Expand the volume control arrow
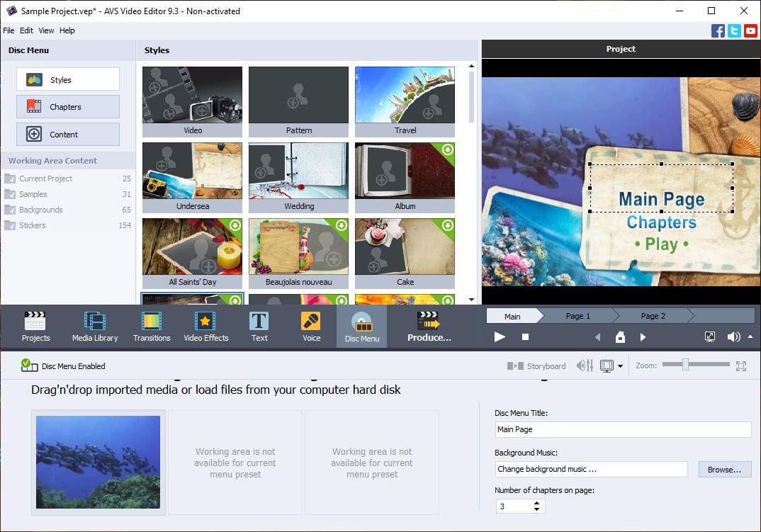This screenshot has width=761, height=532. (750, 337)
